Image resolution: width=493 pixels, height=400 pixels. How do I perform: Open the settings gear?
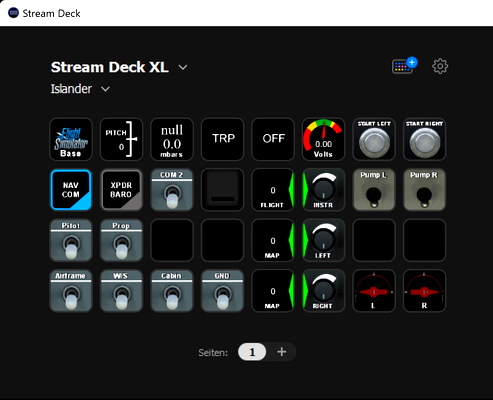click(440, 66)
